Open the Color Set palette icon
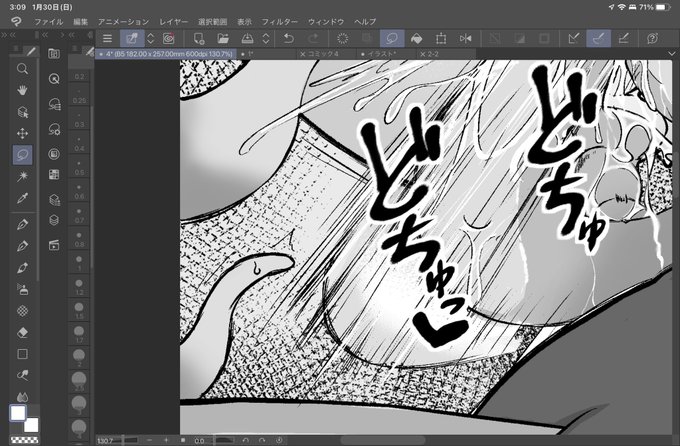Viewport: 680px width, 446px height. (54, 174)
